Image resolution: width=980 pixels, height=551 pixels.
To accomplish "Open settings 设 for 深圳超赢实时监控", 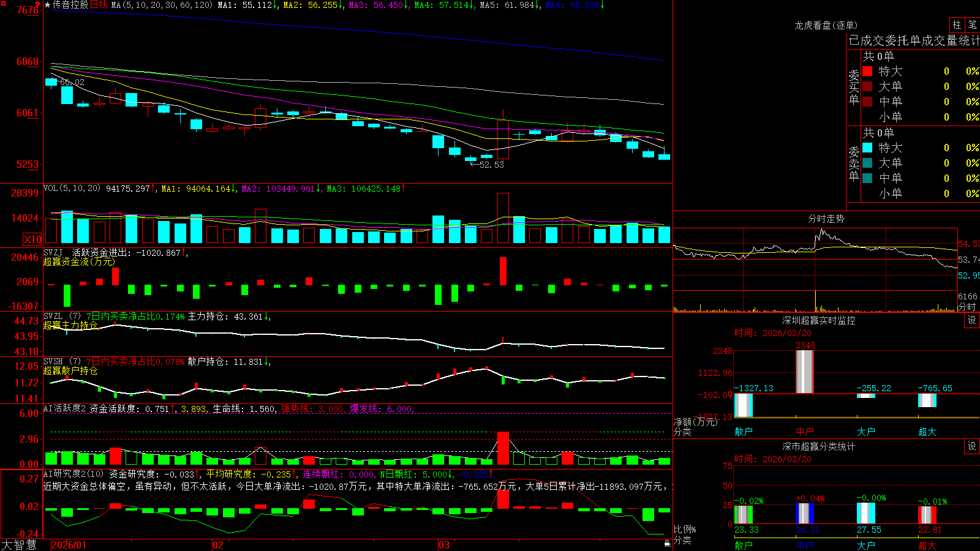I will (x=972, y=320).
